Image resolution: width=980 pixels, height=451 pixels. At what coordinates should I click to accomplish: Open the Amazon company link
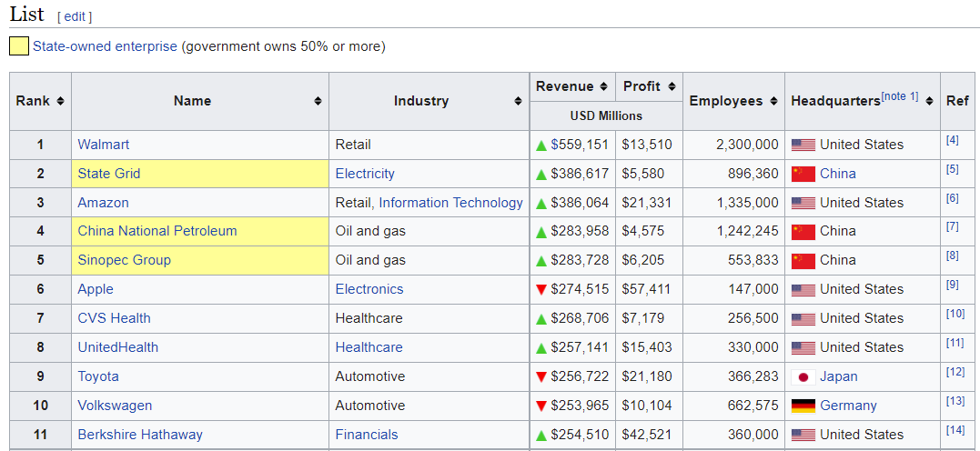(x=103, y=203)
